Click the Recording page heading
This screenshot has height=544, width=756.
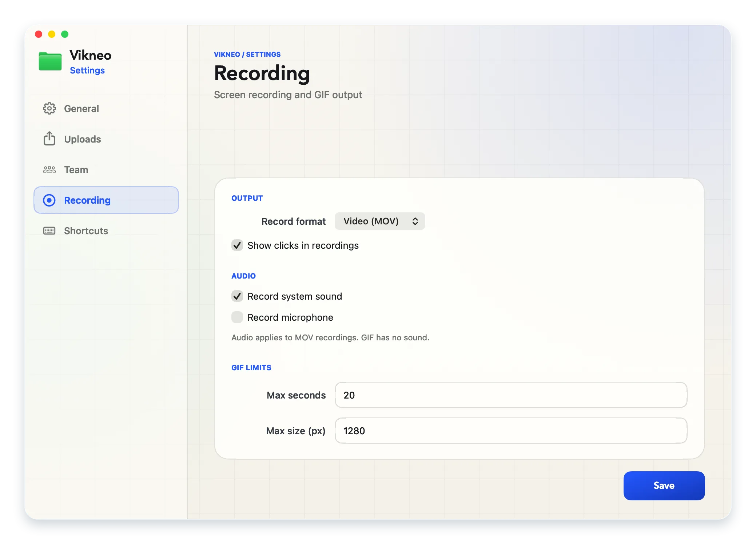click(x=262, y=73)
